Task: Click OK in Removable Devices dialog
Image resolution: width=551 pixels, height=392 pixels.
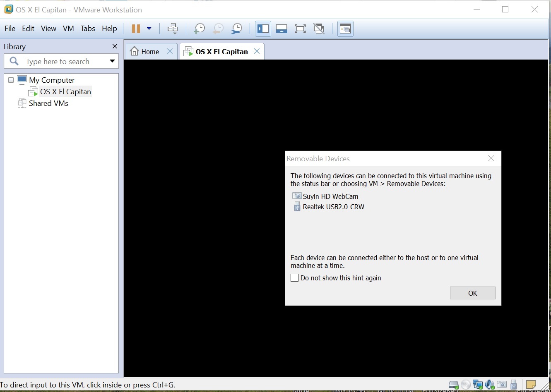Action: 472,293
